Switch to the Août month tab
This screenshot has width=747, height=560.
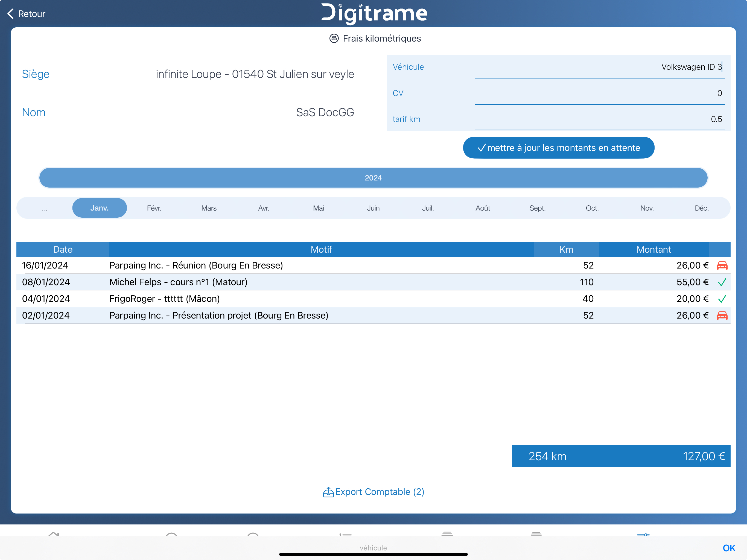tap(483, 208)
